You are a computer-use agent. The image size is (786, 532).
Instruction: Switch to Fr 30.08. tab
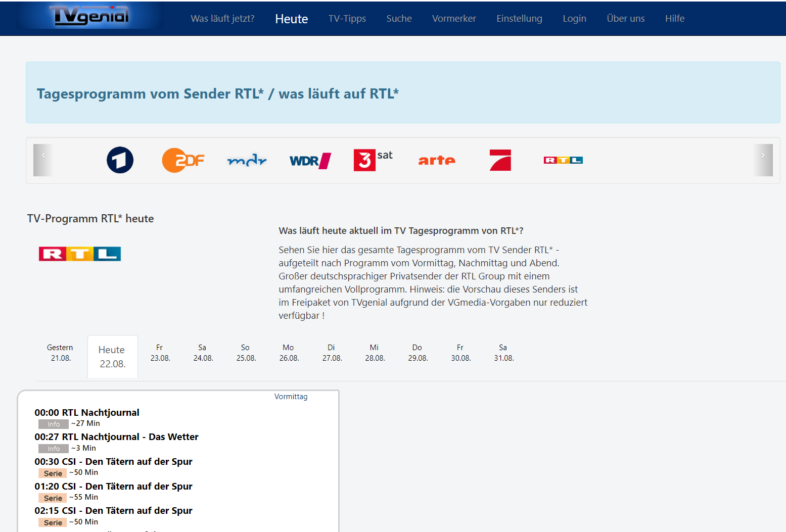(460, 353)
